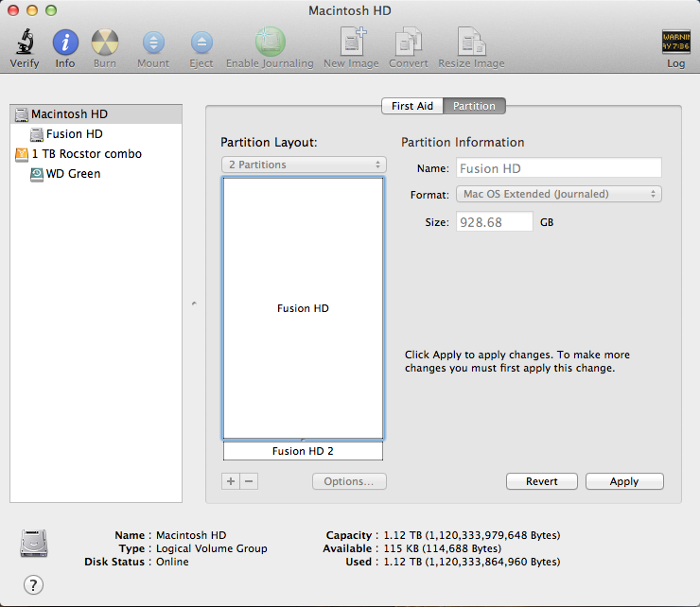Select the Fusion HD partition block

pos(303,308)
